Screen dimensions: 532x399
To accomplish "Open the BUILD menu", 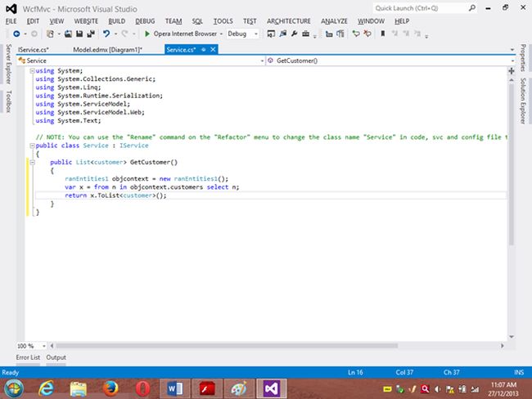I will click(115, 20).
